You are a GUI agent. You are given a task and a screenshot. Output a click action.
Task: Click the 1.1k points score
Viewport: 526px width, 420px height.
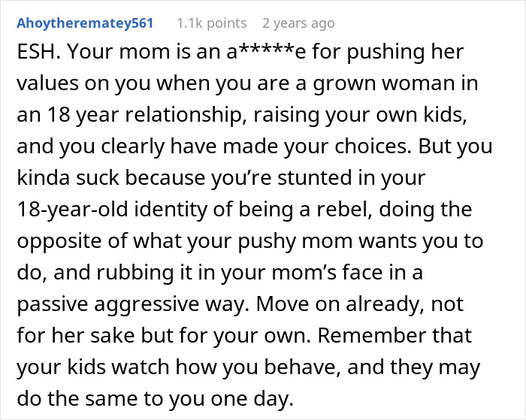tap(211, 23)
